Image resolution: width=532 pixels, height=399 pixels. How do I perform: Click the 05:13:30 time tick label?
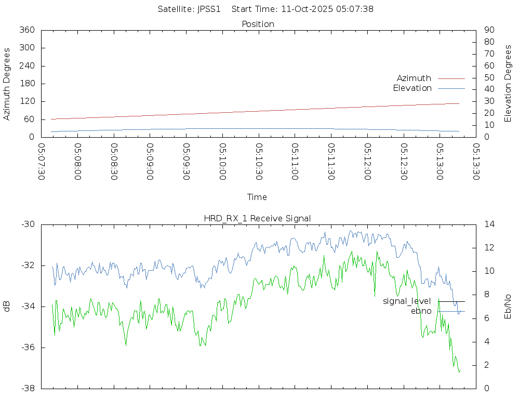click(476, 162)
